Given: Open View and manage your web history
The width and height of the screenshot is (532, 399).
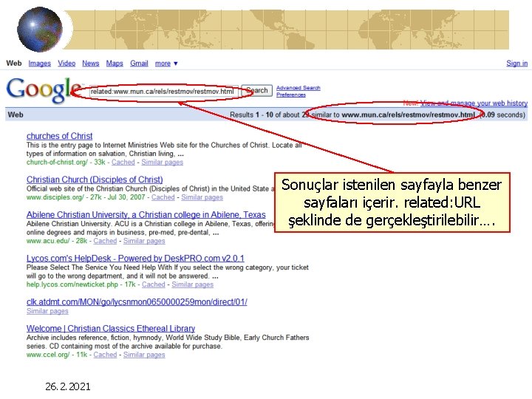Looking at the screenshot, I should [474, 103].
